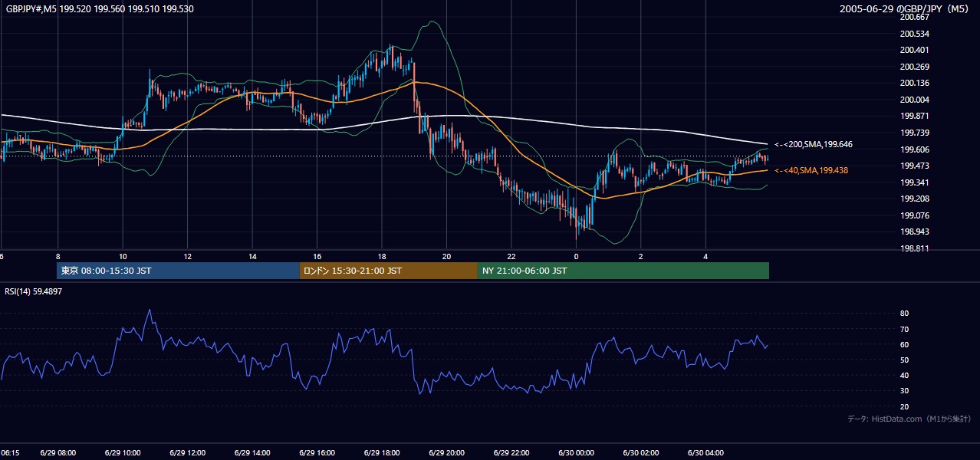Select price level 199.473 on the axis
980x460 pixels.
[x=913, y=166]
